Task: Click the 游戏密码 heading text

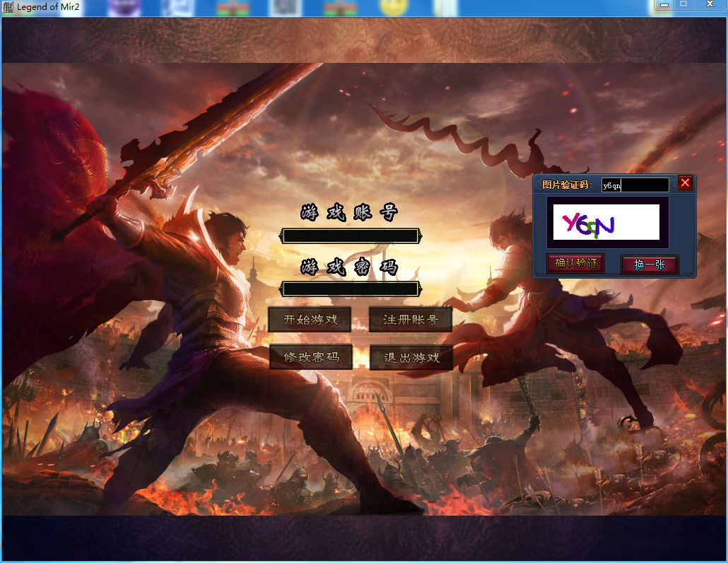Action: tap(349, 267)
